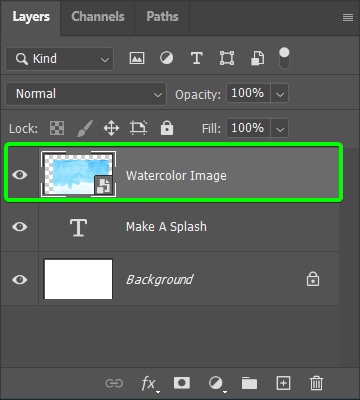Image resolution: width=360 pixels, height=400 pixels.
Task: Hide the Watercolor Image layer
Action: (x=20, y=175)
